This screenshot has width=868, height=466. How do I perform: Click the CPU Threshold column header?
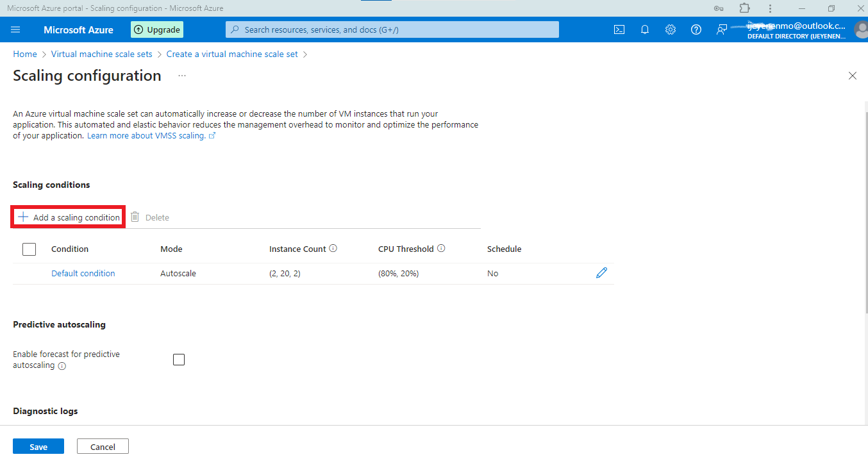406,249
